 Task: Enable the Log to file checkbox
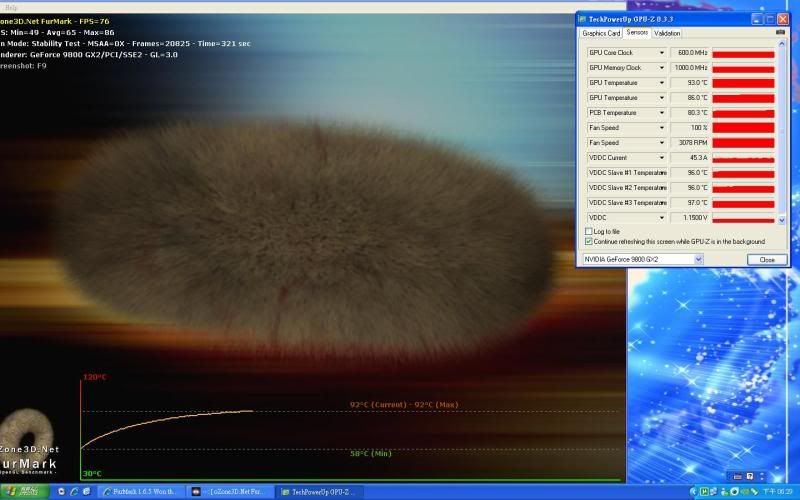click(588, 231)
